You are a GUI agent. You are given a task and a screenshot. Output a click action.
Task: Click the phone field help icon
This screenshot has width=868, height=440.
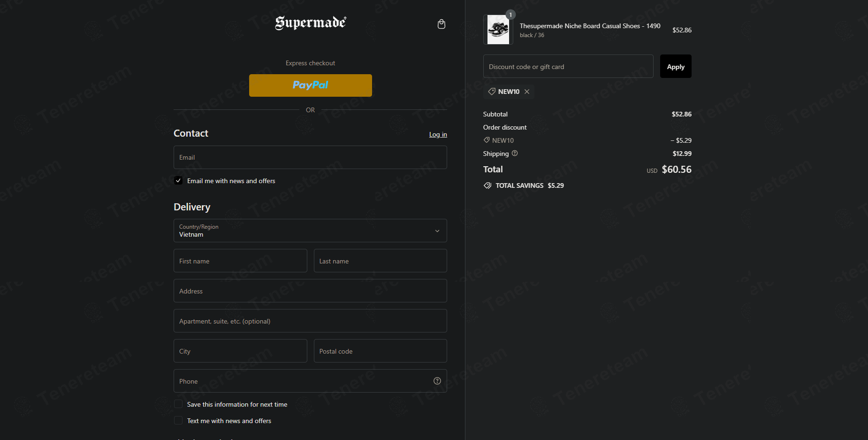click(x=437, y=381)
